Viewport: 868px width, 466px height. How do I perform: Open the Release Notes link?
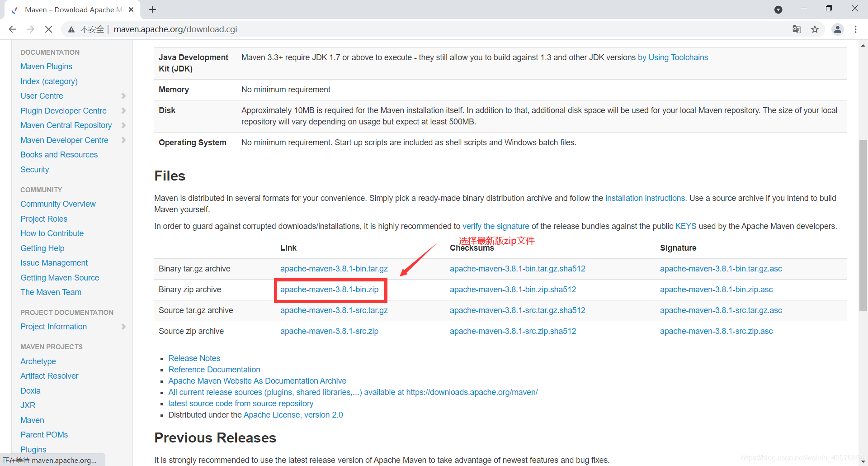click(x=194, y=358)
